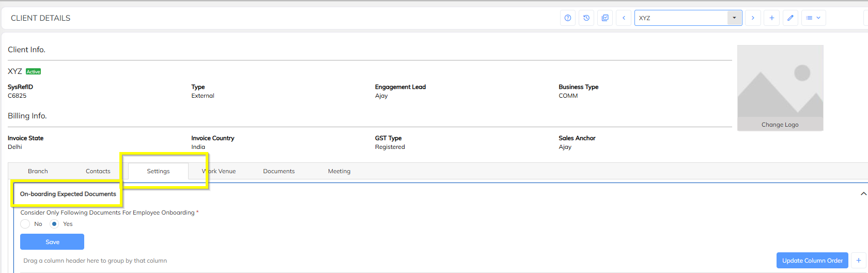Open the Contacts tab

pos(98,171)
